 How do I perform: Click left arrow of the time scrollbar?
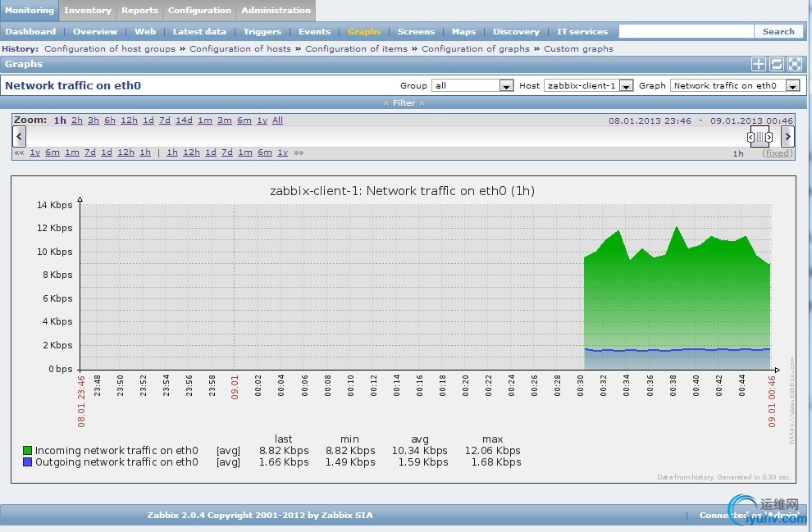(19, 137)
